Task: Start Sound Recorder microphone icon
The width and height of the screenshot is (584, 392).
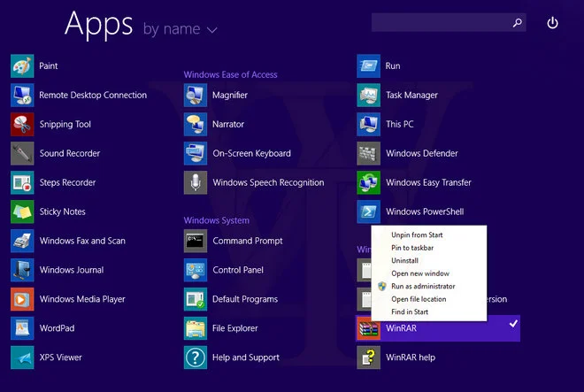Action: (22, 153)
